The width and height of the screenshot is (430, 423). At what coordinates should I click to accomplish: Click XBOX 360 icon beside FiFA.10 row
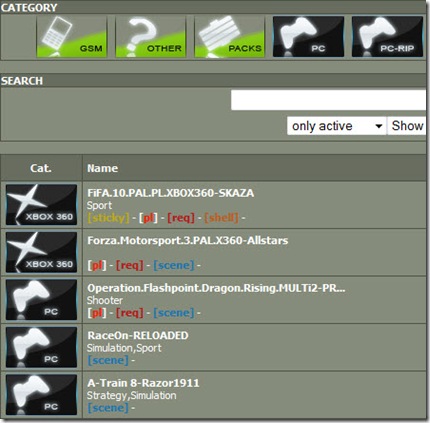tap(41, 205)
